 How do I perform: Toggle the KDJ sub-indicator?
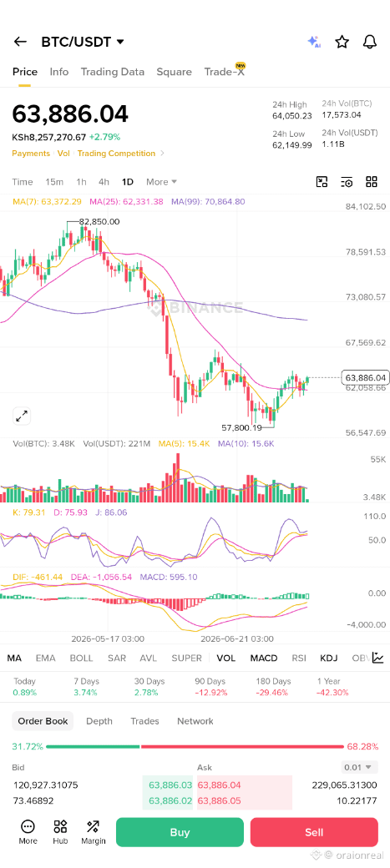pos(329,659)
